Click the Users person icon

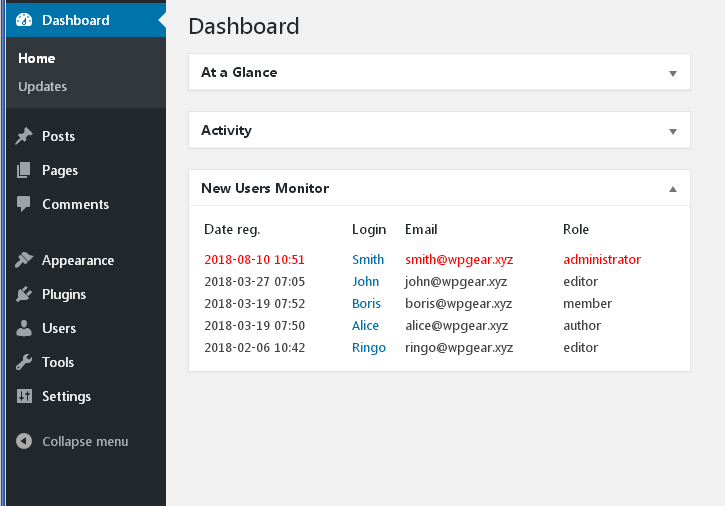click(24, 328)
